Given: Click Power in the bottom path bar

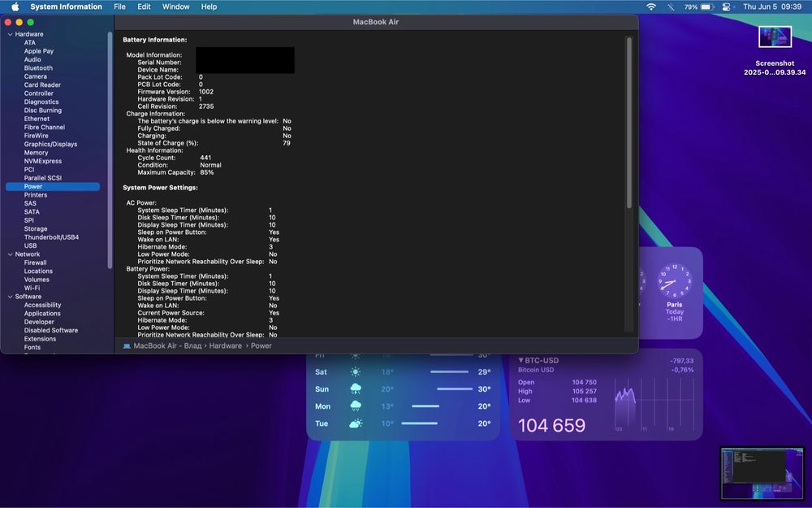Looking at the screenshot, I should point(261,345).
